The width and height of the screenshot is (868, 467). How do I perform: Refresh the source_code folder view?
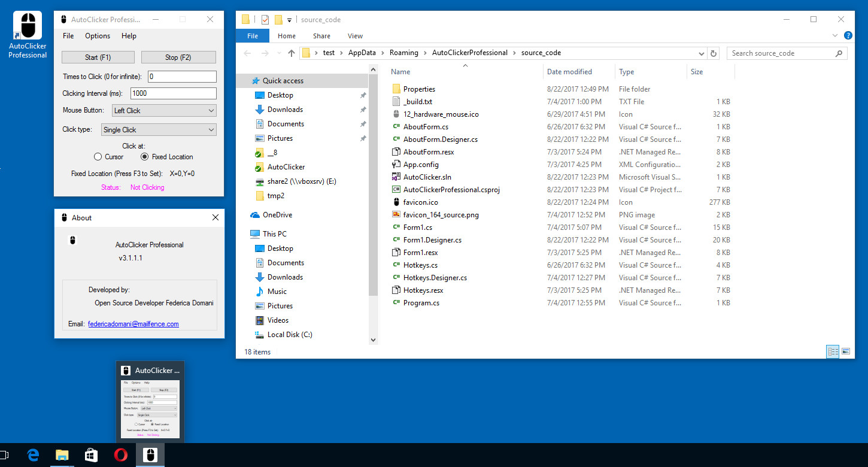[x=713, y=53]
